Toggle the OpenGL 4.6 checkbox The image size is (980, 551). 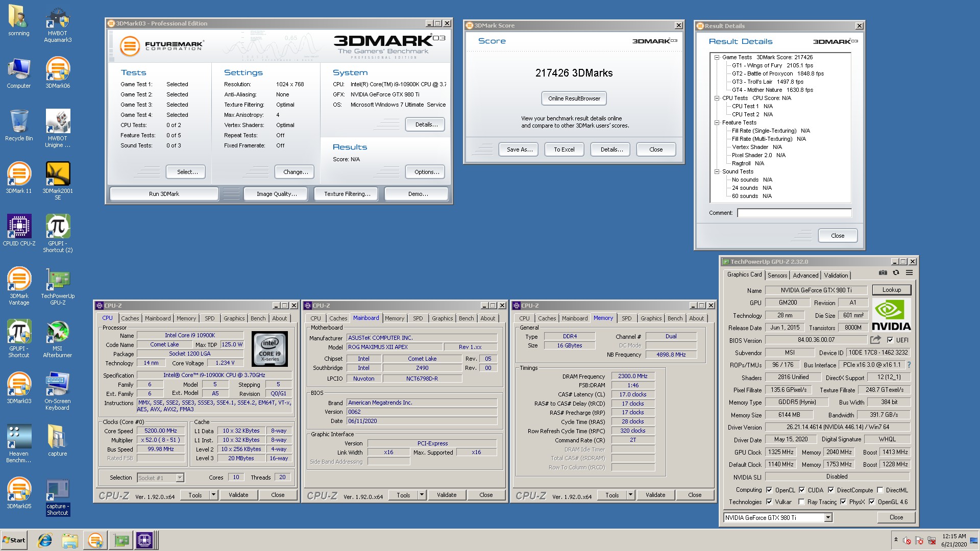pos(872,502)
